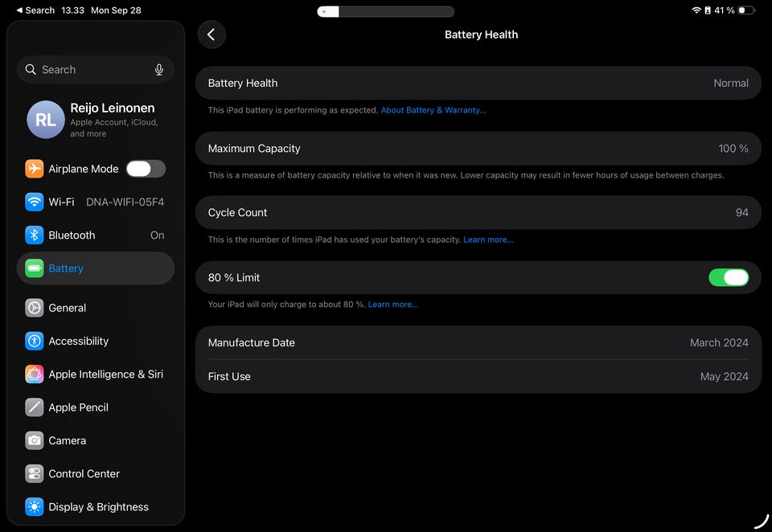This screenshot has height=532, width=772.
Task: Tap the search magnifying glass icon
Action: tap(31, 69)
